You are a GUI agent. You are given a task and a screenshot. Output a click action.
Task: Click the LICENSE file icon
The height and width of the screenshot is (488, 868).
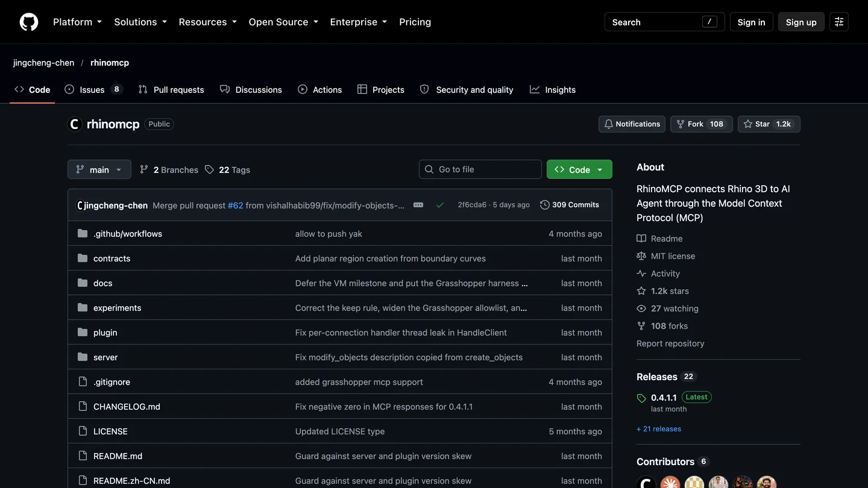(83, 431)
